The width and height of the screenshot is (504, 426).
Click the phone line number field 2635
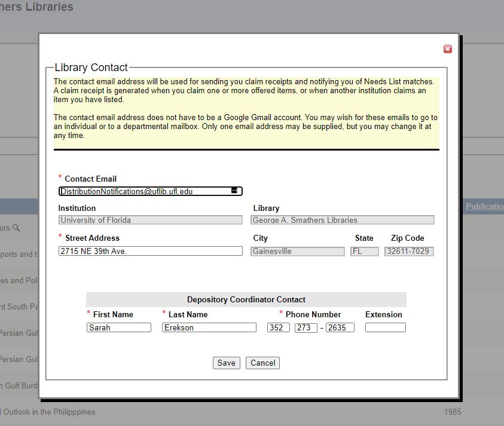point(340,327)
